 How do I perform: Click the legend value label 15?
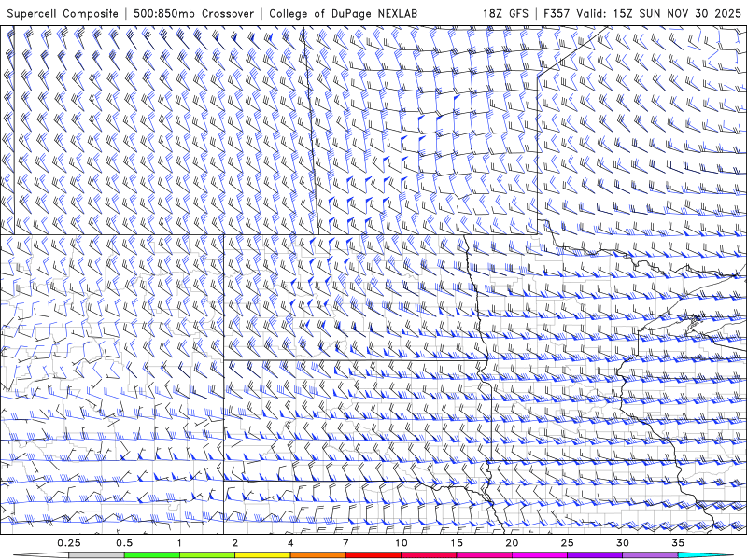(x=457, y=543)
